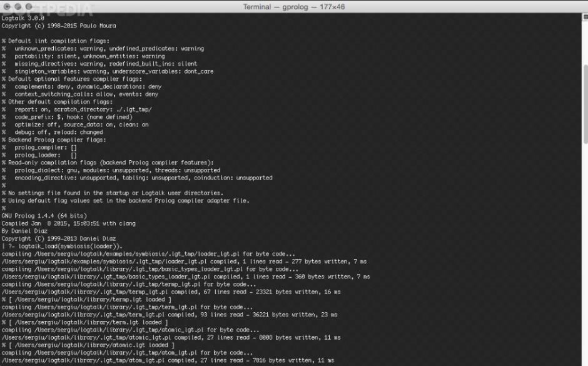Click the 'compiling .../symbiosis/.lgt_tmp/loader_lgt.pl' line
Viewport: 588px width, 366px height.
(148, 254)
